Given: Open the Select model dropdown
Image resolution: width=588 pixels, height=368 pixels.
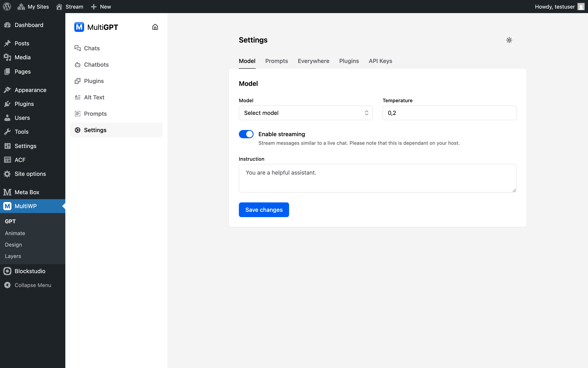Looking at the screenshot, I should pos(306,113).
